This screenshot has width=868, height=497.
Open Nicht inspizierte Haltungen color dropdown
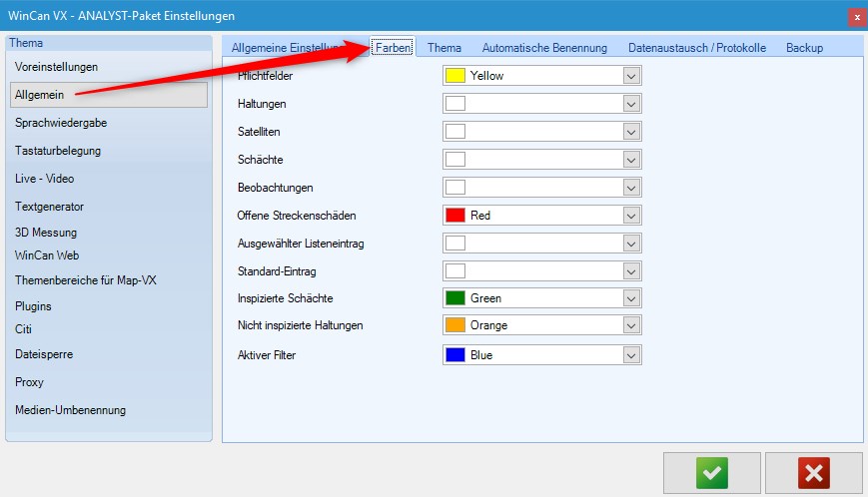[x=630, y=326]
